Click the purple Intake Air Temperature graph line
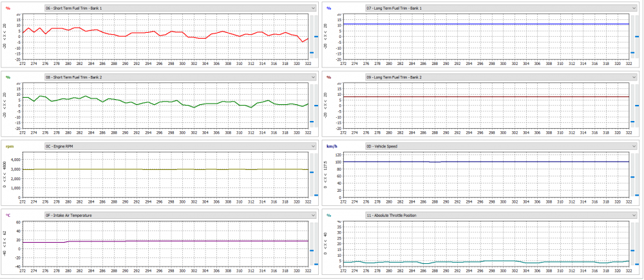The width and height of the screenshot is (644, 280). [165, 241]
